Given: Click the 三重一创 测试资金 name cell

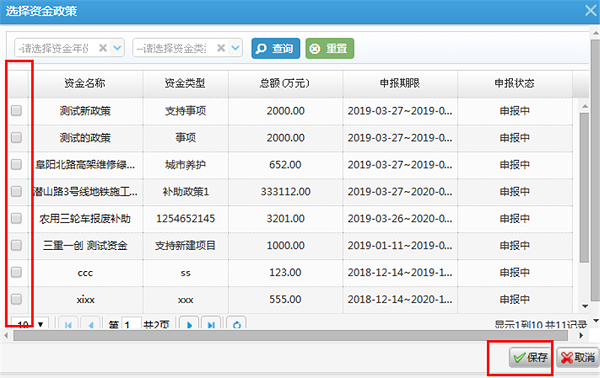Looking at the screenshot, I should pyautogui.click(x=85, y=246).
